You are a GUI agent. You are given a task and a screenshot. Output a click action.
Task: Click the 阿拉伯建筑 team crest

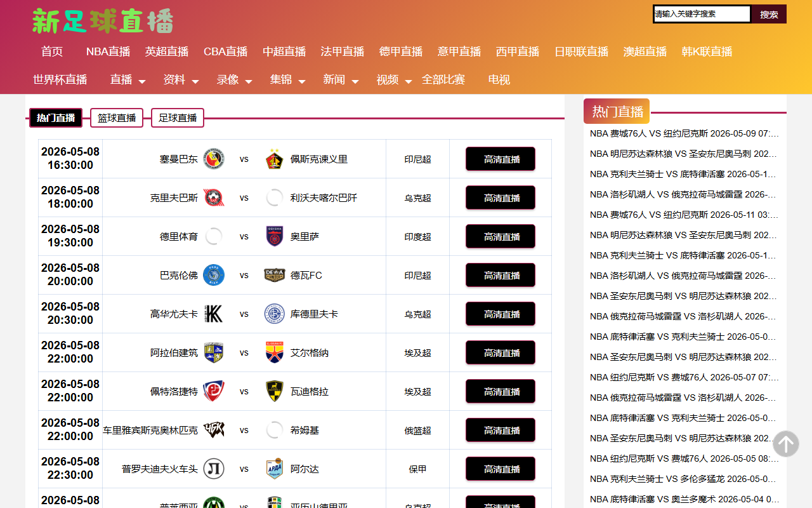(214, 352)
